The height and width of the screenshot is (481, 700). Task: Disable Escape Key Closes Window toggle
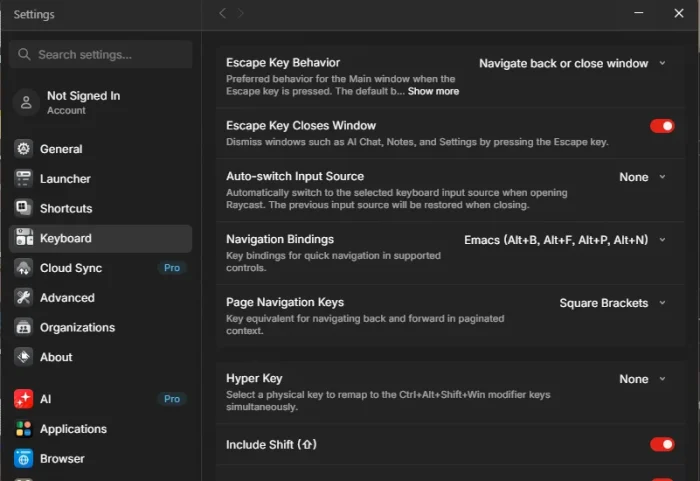click(x=662, y=126)
